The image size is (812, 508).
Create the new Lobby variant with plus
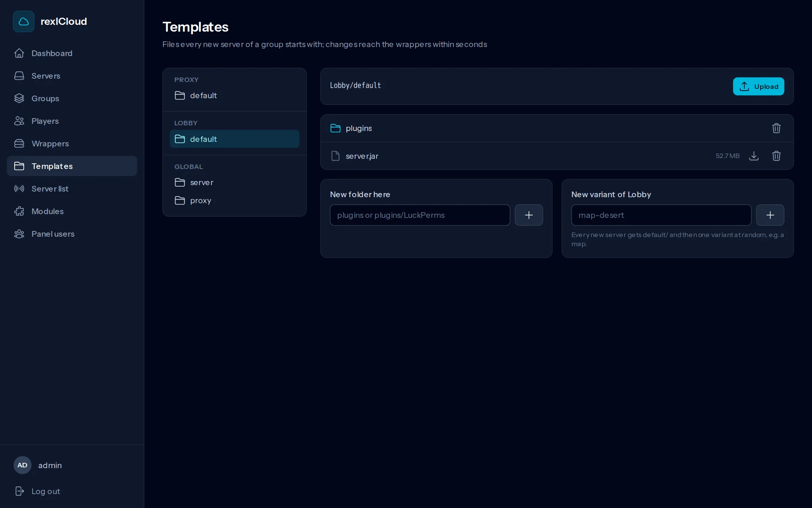click(x=770, y=215)
